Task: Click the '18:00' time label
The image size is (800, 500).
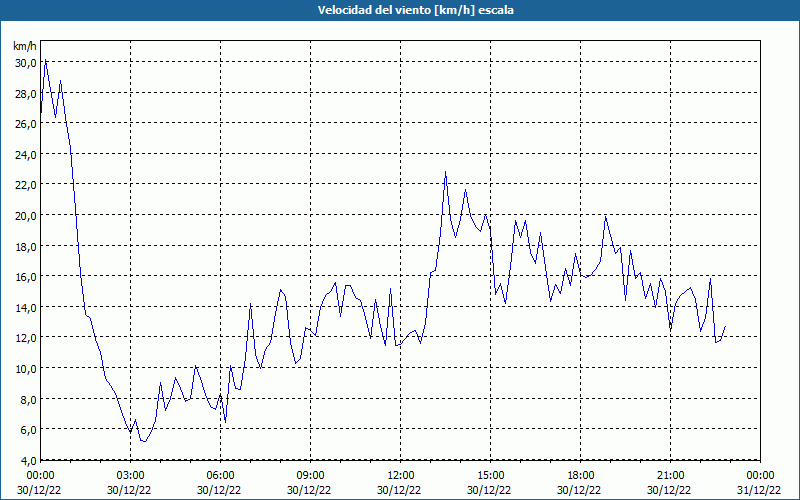Action: 581,475
